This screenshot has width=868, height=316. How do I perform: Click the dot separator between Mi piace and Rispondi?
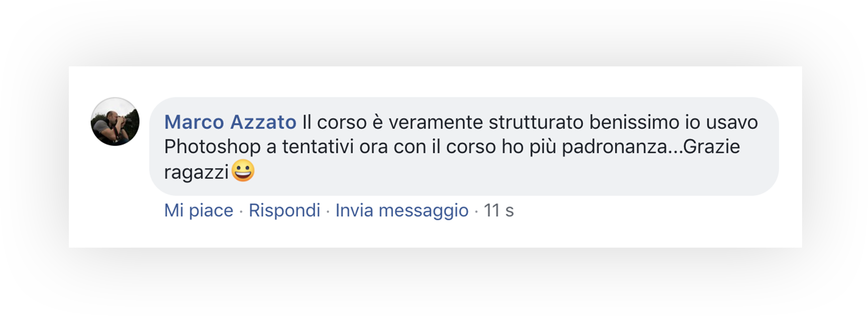241,211
